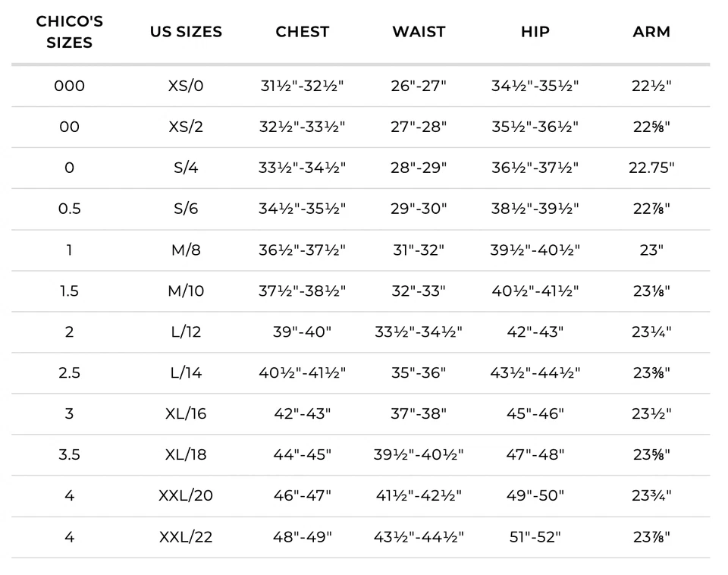Select the XXL/22 US size cell
The width and height of the screenshot is (728, 575).
186,537
